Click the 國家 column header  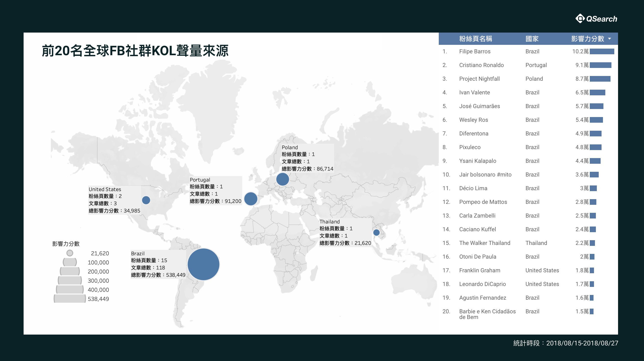(x=532, y=39)
